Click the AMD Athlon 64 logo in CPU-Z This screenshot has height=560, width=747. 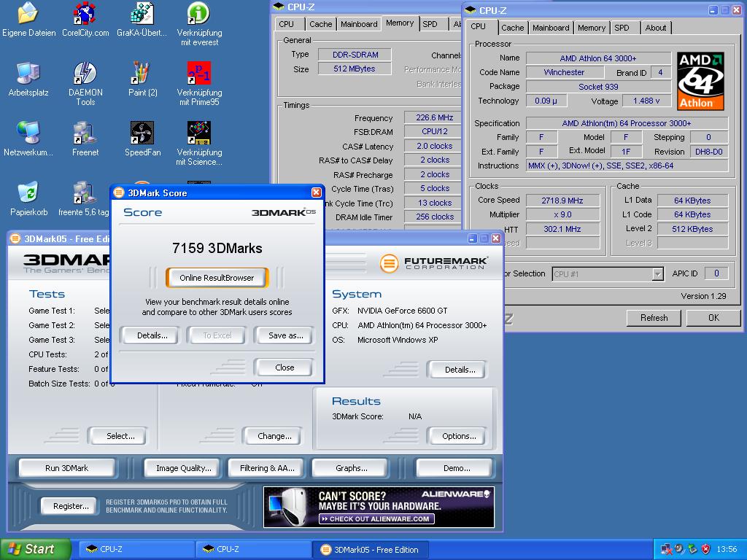(x=700, y=81)
